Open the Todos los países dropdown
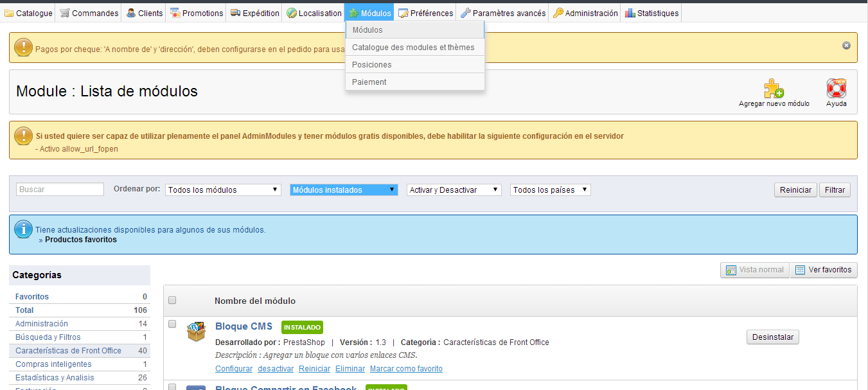868x390 pixels. coord(551,190)
